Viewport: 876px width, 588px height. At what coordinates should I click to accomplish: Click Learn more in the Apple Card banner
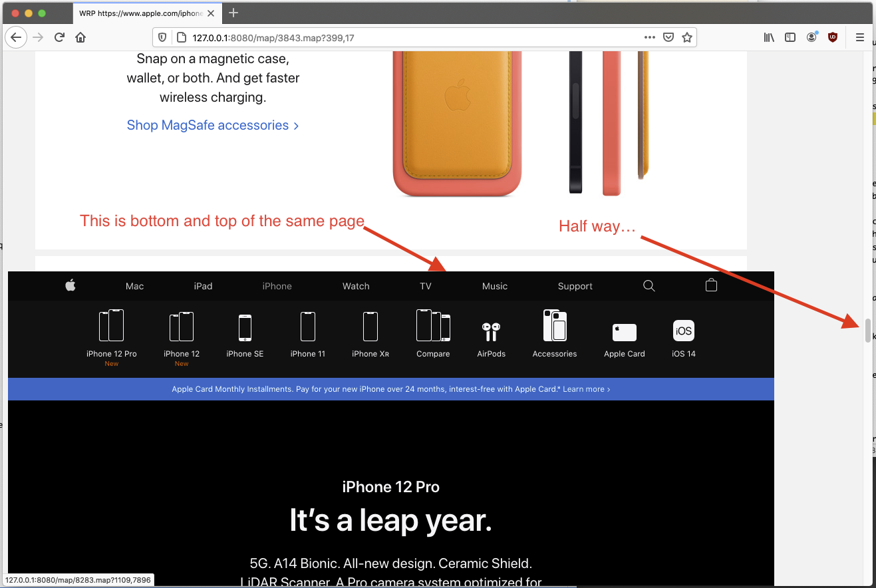(587, 389)
